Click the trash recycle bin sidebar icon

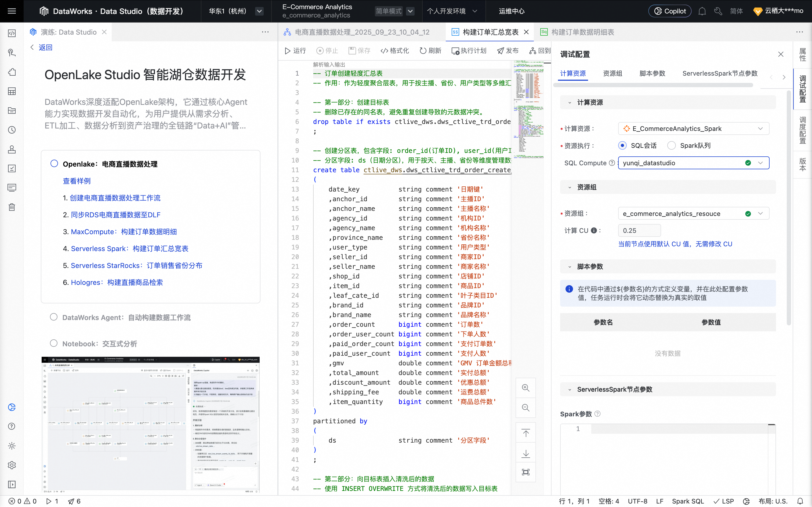coord(12,207)
